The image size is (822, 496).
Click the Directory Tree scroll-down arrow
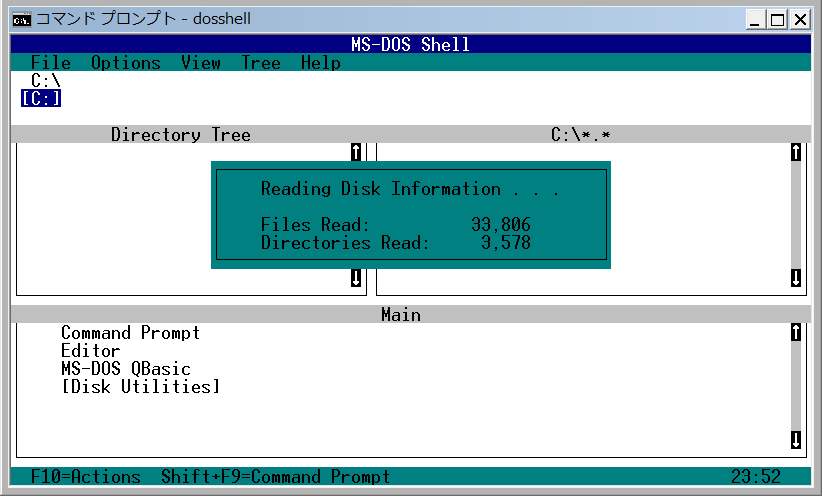click(x=356, y=278)
